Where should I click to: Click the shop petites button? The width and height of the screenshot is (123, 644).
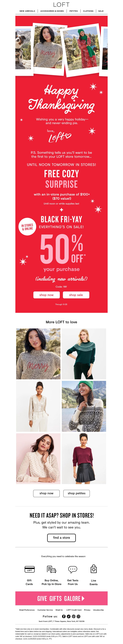tap(76, 493)
